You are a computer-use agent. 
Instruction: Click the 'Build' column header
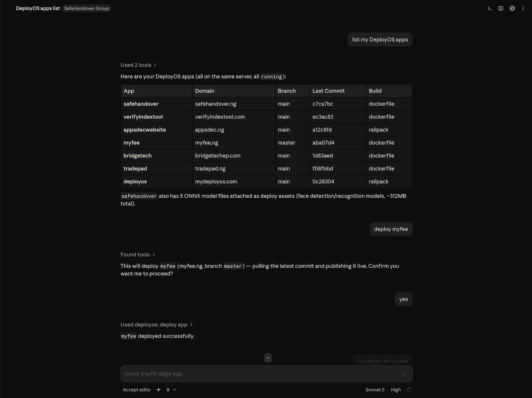pyautogui.click(x=389, y=91)
